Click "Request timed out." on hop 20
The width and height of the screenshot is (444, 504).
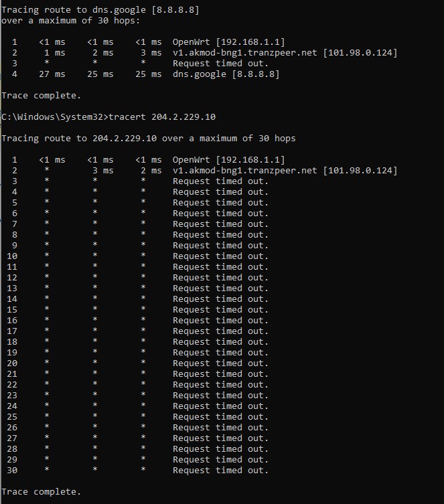click(x=220, y=363)
